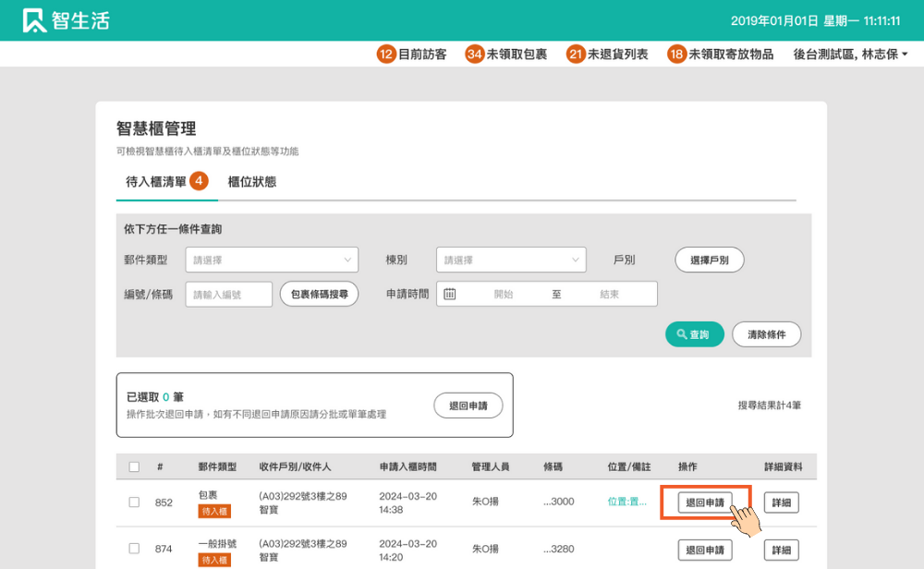Toggle the select-all checkbox in table header
924x569 pixels.
134,467
